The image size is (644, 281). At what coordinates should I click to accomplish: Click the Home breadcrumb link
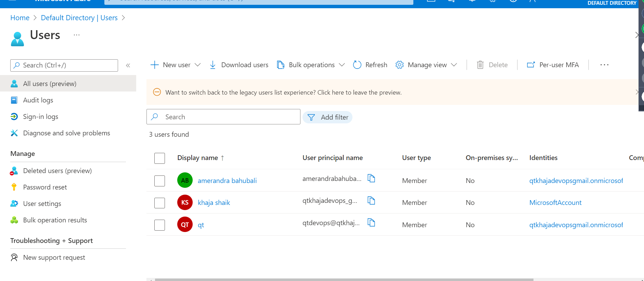point(20,18)
